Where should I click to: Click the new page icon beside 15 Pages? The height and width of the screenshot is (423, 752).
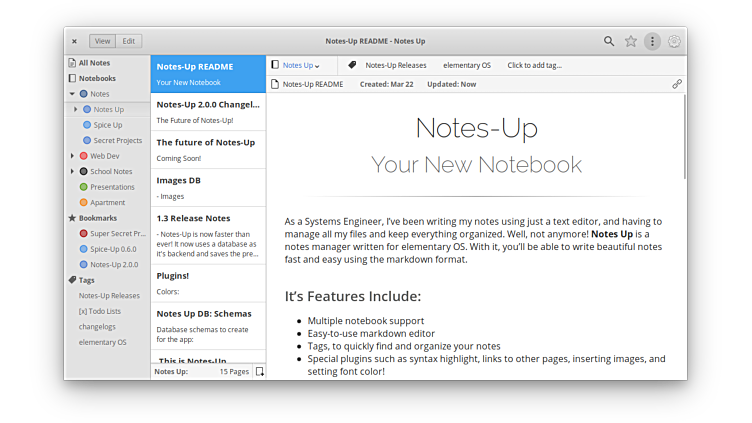click(259, 371)
